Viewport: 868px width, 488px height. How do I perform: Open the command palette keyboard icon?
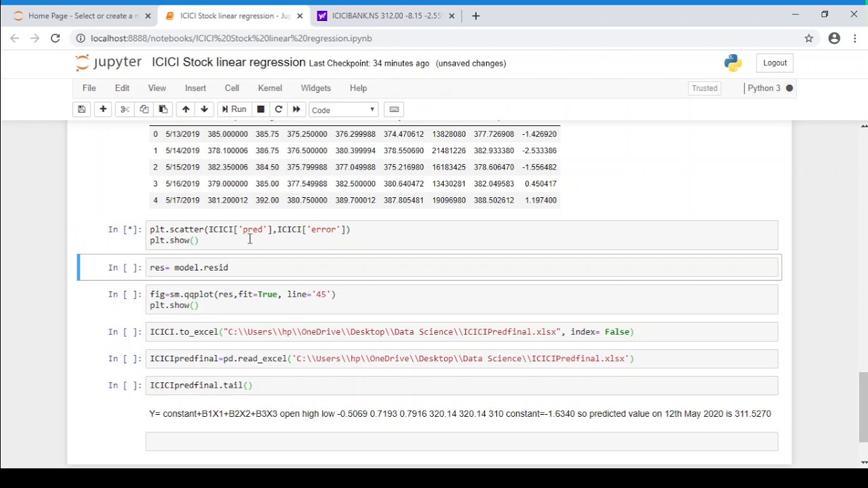[394, 110]
